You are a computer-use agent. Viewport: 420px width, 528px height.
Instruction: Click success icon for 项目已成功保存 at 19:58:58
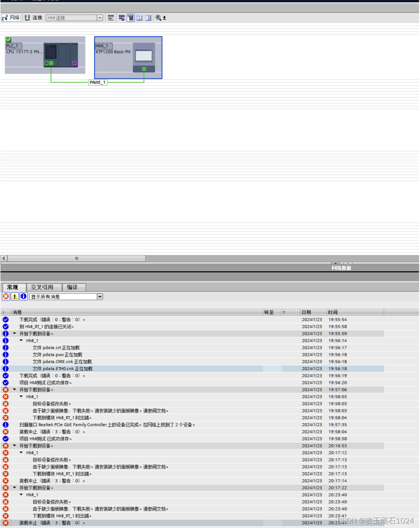click(x=6, y=439)
